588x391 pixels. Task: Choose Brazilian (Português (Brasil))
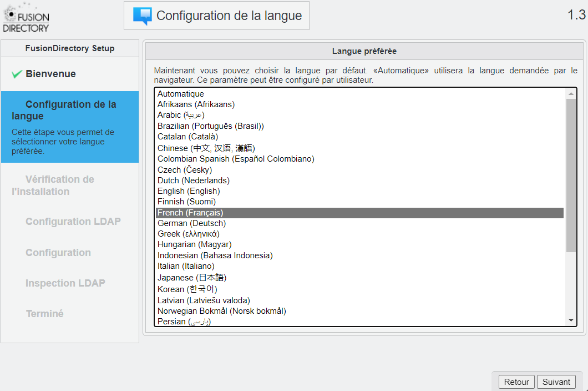point(359,126)
